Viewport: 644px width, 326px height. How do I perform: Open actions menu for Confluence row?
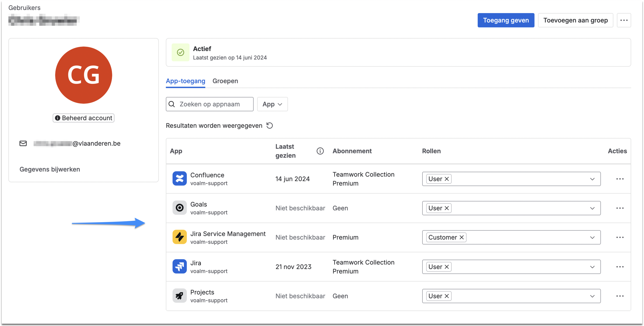(x=620, y=179)
